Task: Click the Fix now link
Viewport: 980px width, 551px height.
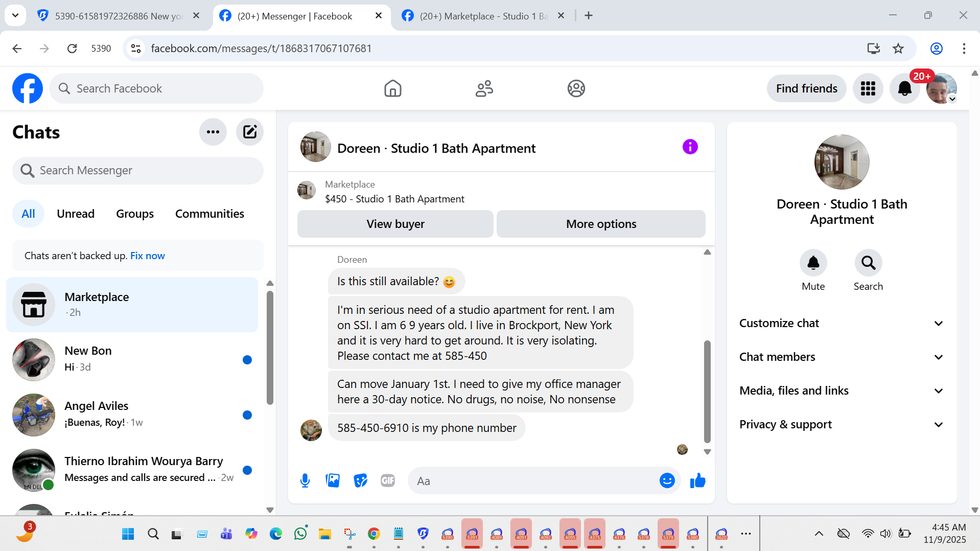Action: (x=147, y=256)
